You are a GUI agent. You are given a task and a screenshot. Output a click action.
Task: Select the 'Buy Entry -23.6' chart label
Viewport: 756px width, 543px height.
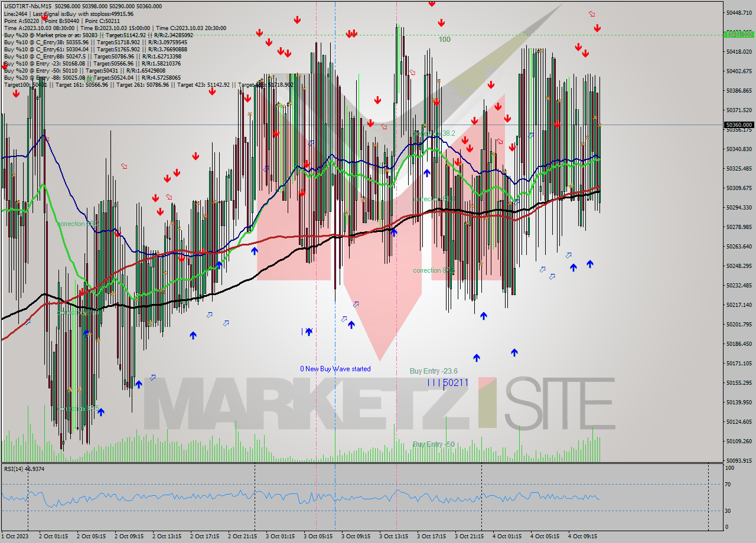click(x=434, y=371)
